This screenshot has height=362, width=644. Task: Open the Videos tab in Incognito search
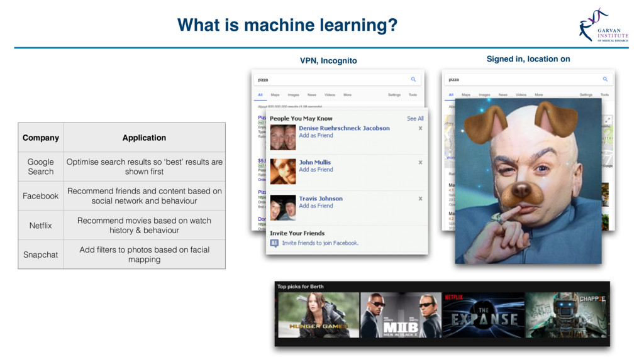tap(330, 95)
